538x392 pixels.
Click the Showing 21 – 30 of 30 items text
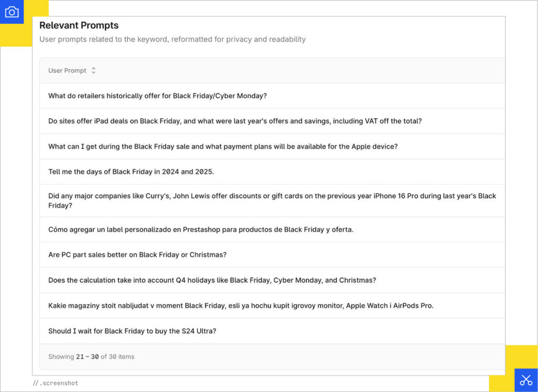point(91,357)
